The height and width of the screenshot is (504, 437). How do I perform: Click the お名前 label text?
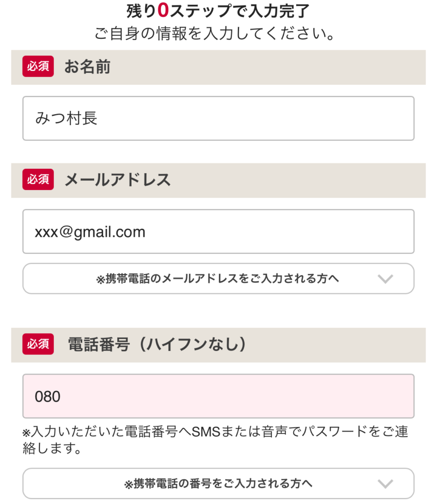[87, 67]
